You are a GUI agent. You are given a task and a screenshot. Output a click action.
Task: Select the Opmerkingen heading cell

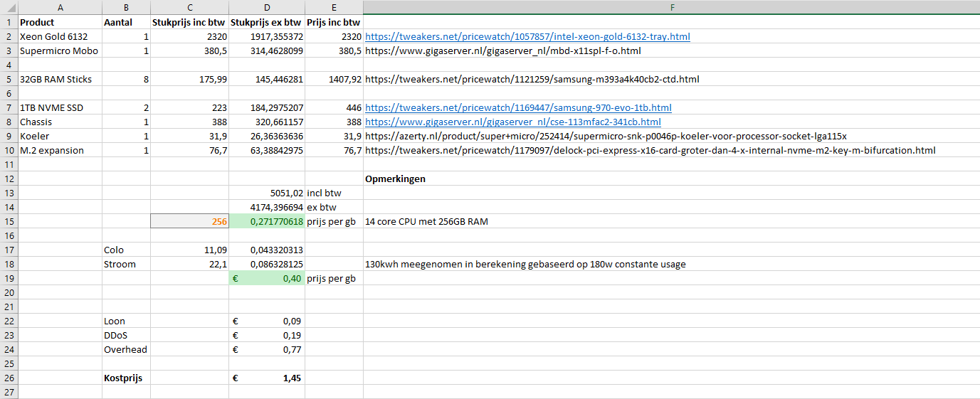(395, 179)
